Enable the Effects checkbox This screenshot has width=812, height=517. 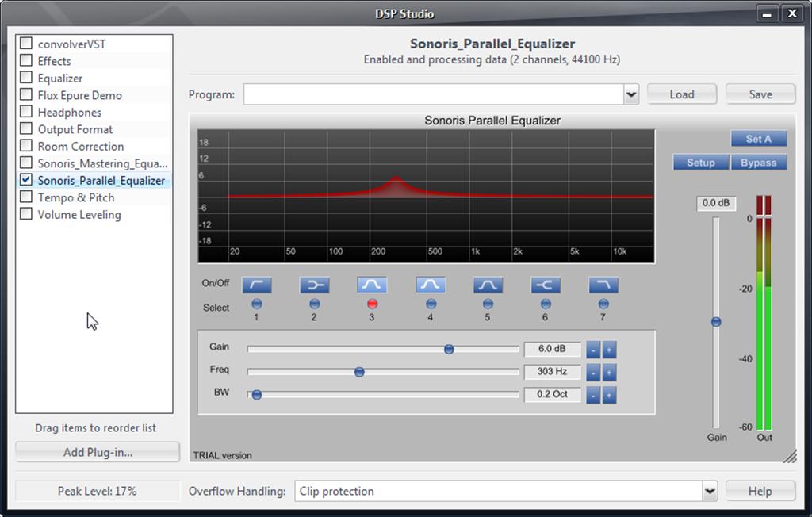[26, 60]
